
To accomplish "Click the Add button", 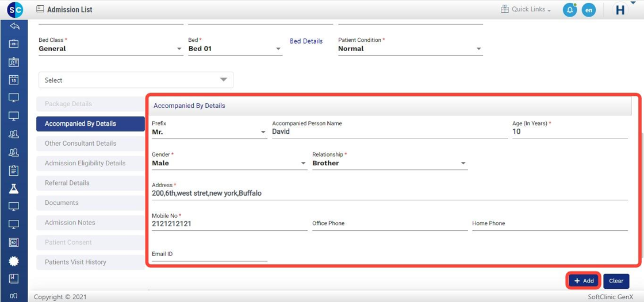I will [x=584, y=281].
